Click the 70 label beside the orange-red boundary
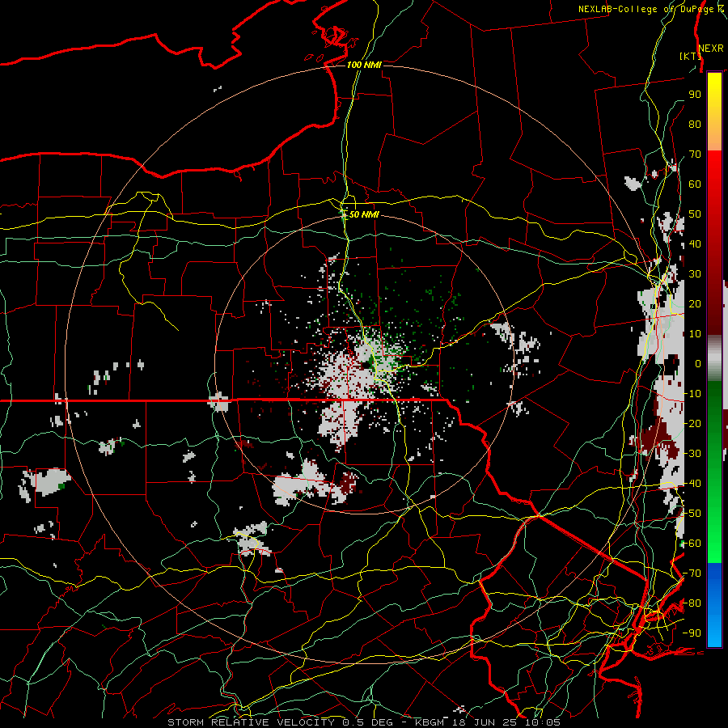Screen dimensions: 728x728 point(695,154)
